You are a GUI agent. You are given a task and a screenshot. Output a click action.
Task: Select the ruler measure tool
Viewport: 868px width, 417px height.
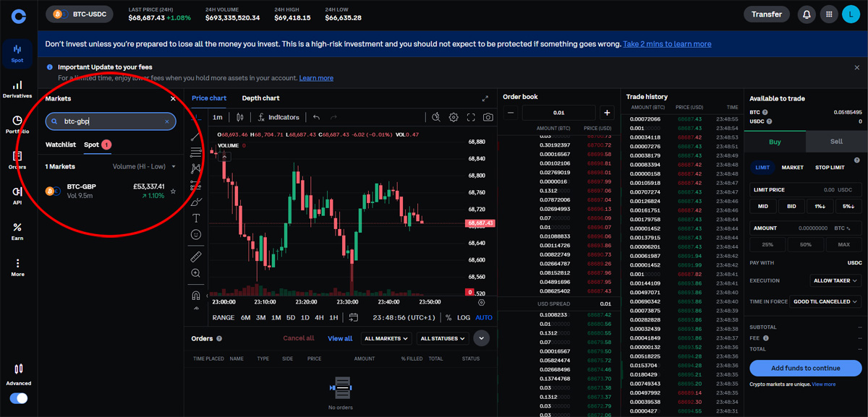pyautogui.click(x=196, y=257)
